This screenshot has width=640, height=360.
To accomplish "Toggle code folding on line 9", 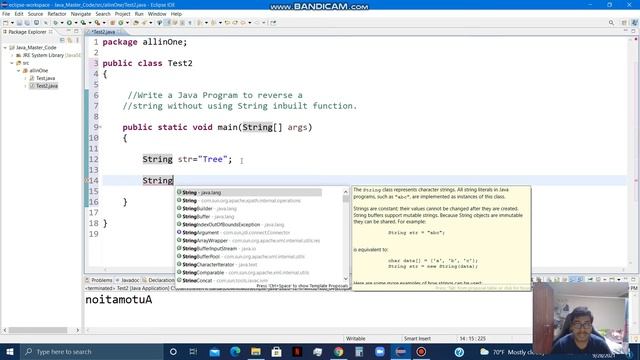I will (100, 127).
